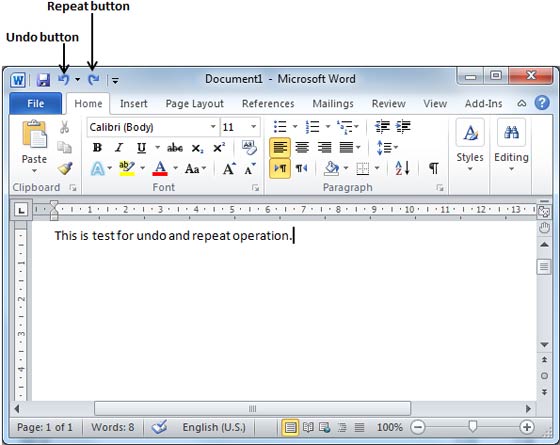Switch to the Page Layout tab
Viewport: 560px width, 445px height.
click(195, 104)
